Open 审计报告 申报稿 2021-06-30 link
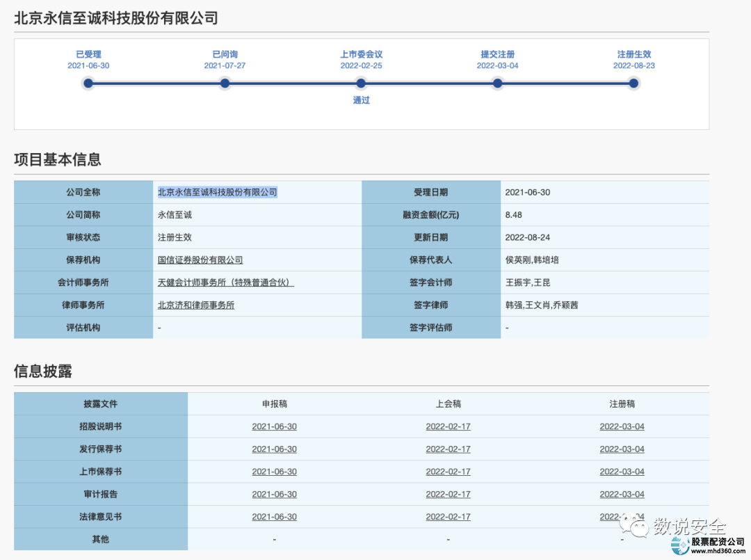The height and width of the screenshot is (560, 751). tap(274, 494)
